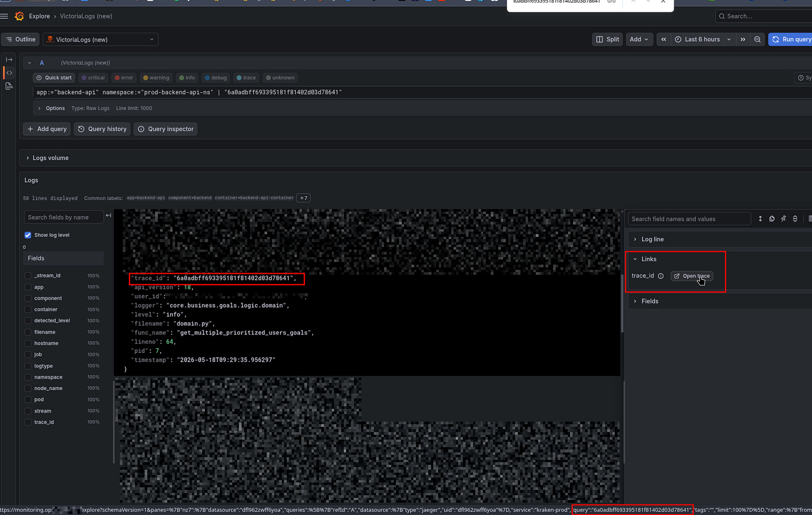
Task: Check the detected_level field checkbox
Action: (x=28, y=320)
